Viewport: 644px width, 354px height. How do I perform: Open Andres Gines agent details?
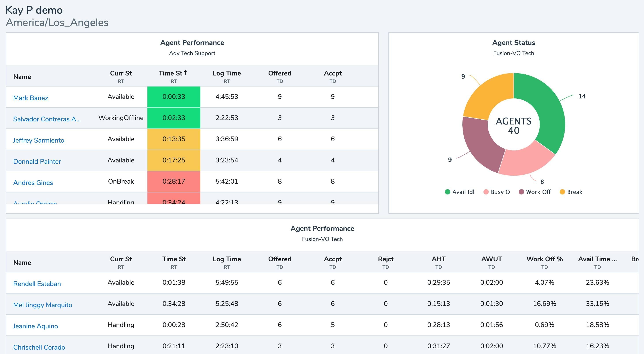33,183
